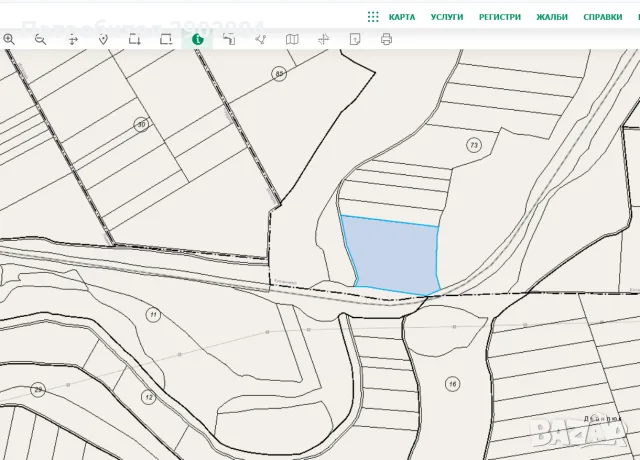Click the coordinates crosshair tool
The height and width of the screenshot is (460, 640).
323,39
